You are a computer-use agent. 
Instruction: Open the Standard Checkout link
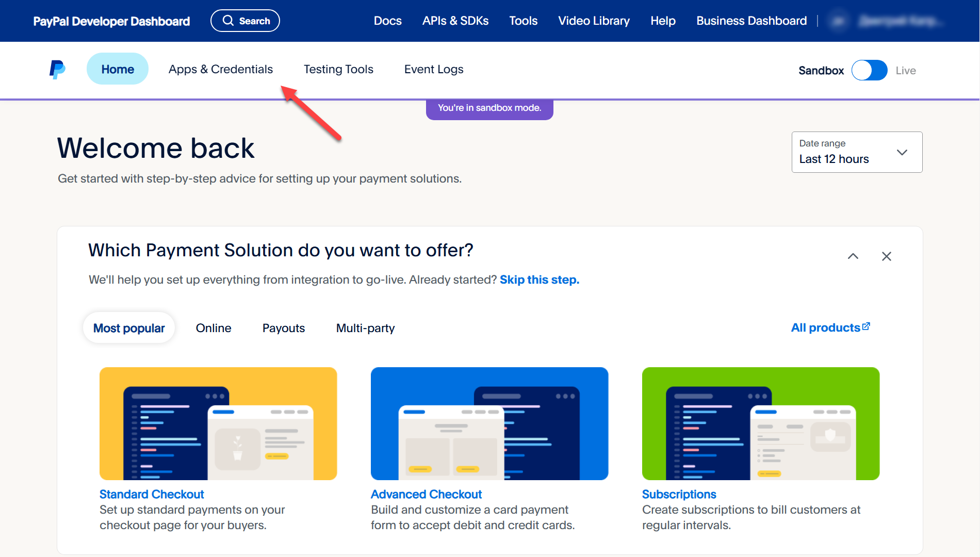click(x=152, y=494)
